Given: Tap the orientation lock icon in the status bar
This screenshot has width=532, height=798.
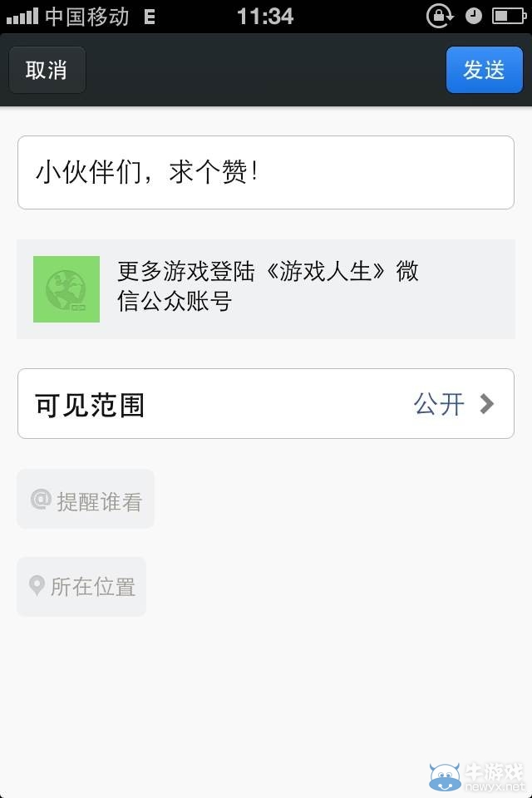Looking at the screenshot, I should 440,14.
